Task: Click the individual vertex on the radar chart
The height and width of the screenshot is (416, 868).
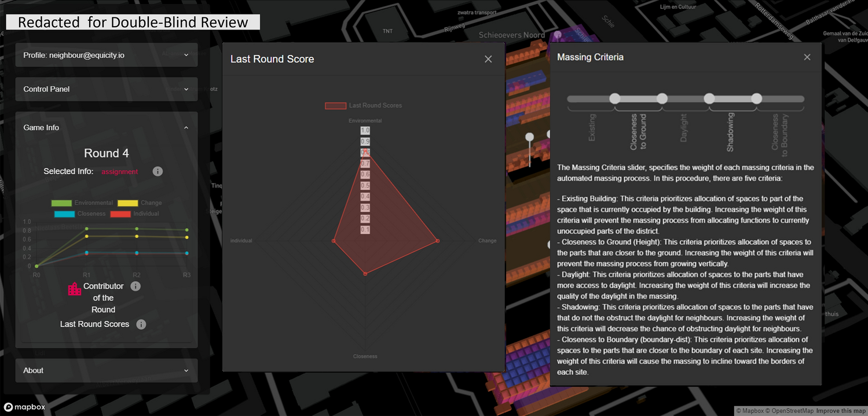Action: pyautogui.click(x=334, y=241)
